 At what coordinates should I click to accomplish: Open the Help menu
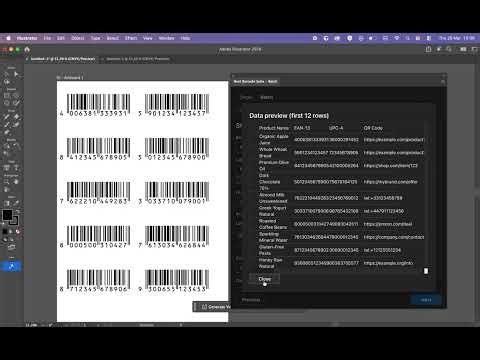click(185, 38)
